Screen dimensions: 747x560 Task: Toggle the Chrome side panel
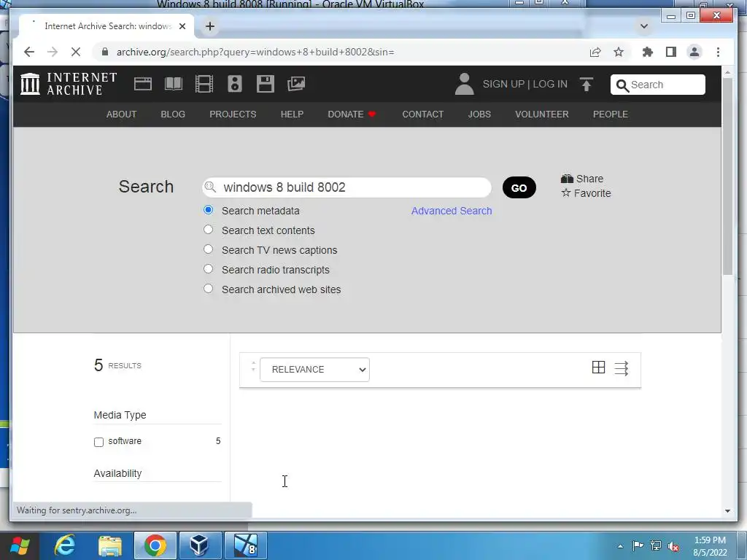click(x=671, y=52)
